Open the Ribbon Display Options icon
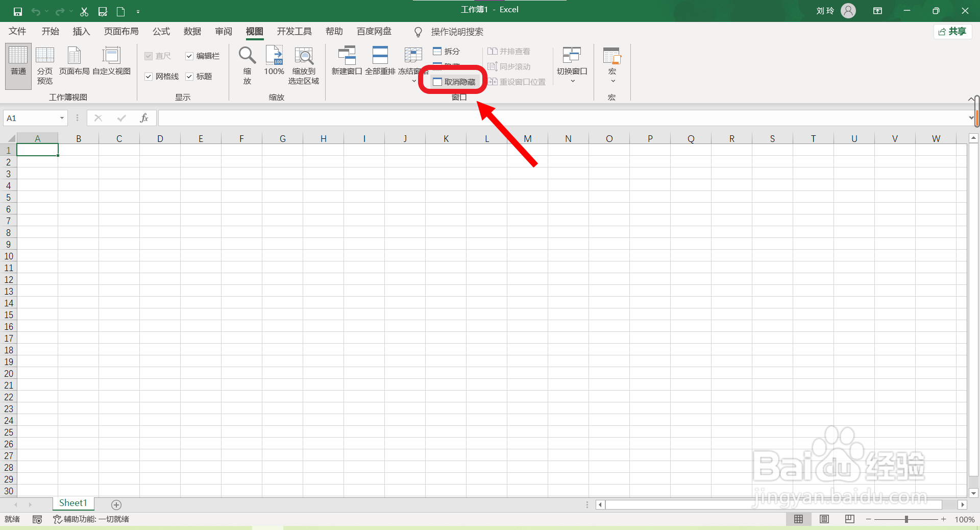Screen dimensions: 980x530 [x=878, y=11]
